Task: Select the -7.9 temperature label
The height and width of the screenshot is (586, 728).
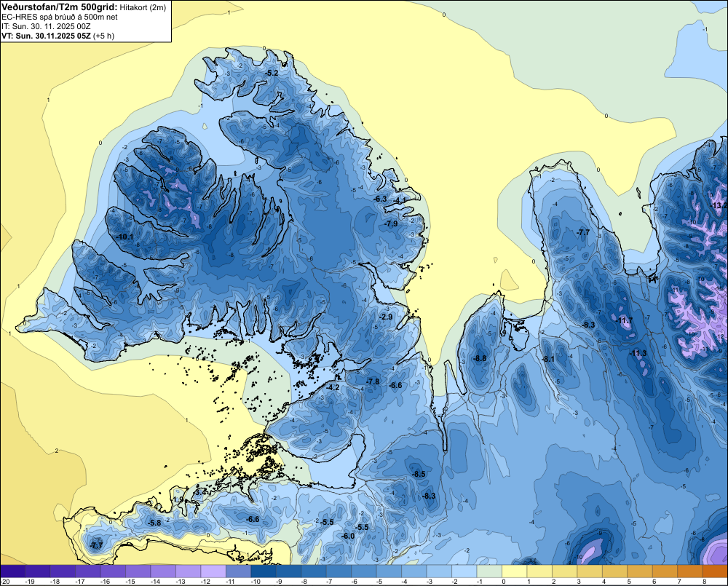Action: click(x=392, y=223)
